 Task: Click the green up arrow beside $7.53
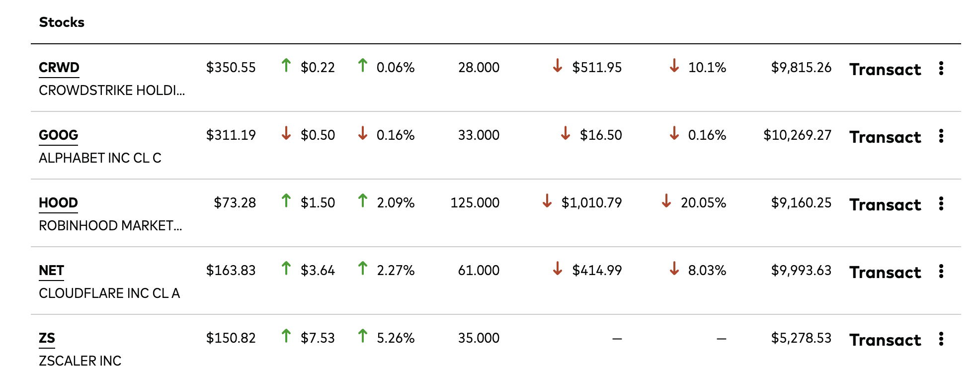286,336
